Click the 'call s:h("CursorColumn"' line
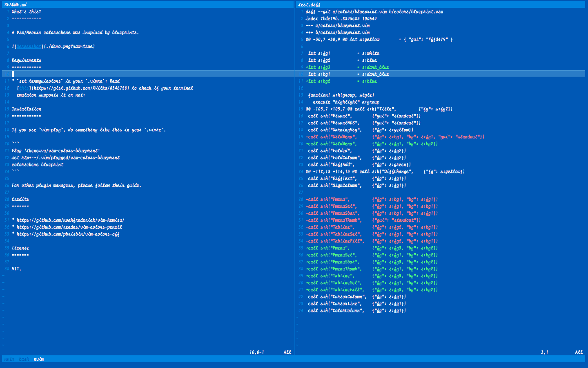 pyautogui.click(x=357, y=296)
